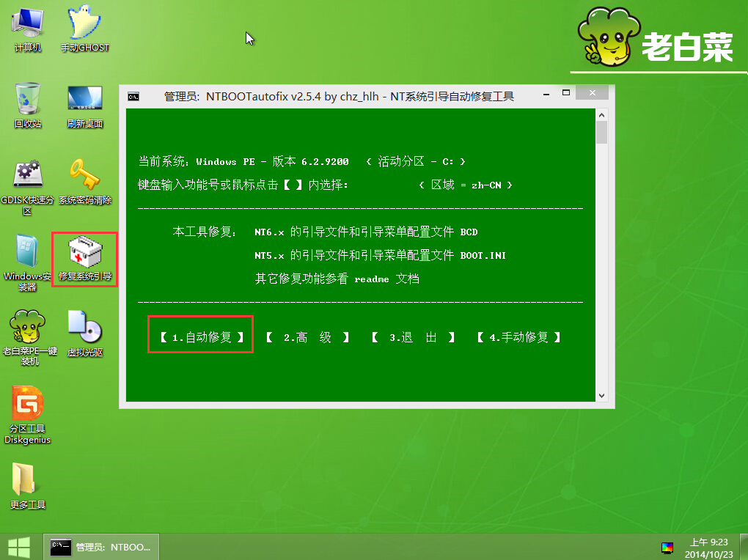Click the console vertical scrollbar thumb
Viewport: 748px width, 560px height.
coord(601,132)
